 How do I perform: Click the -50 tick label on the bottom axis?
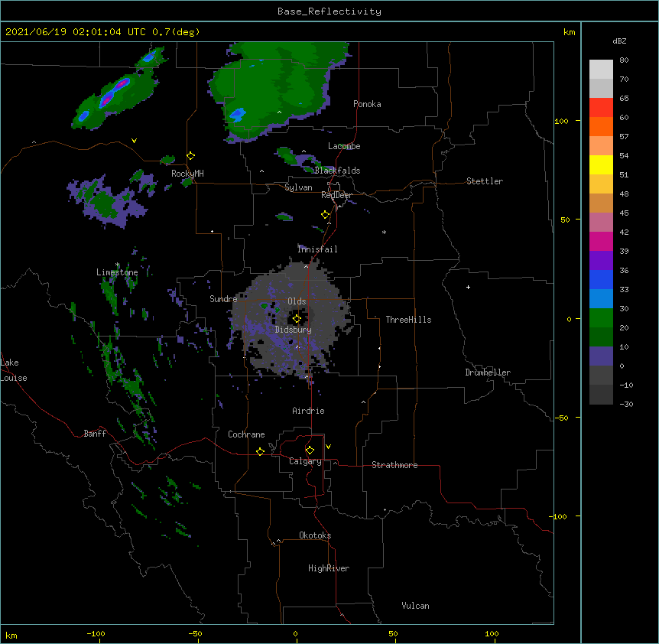pyautogui.click(x=195, y=633)
